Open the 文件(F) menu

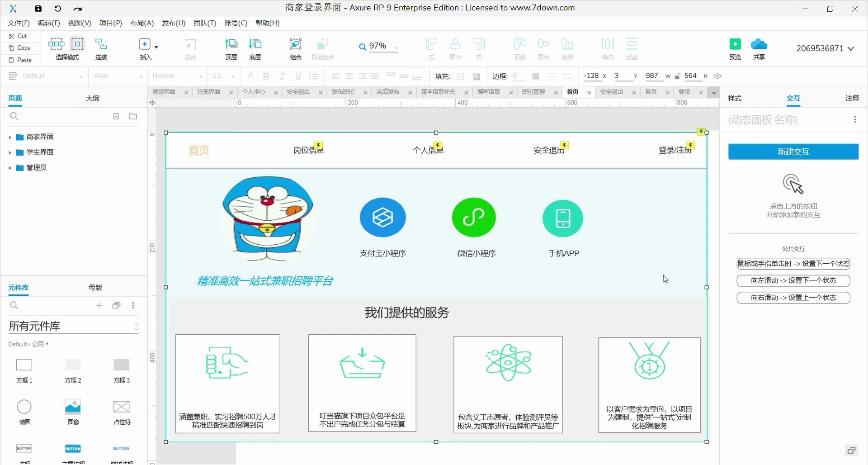19,23
